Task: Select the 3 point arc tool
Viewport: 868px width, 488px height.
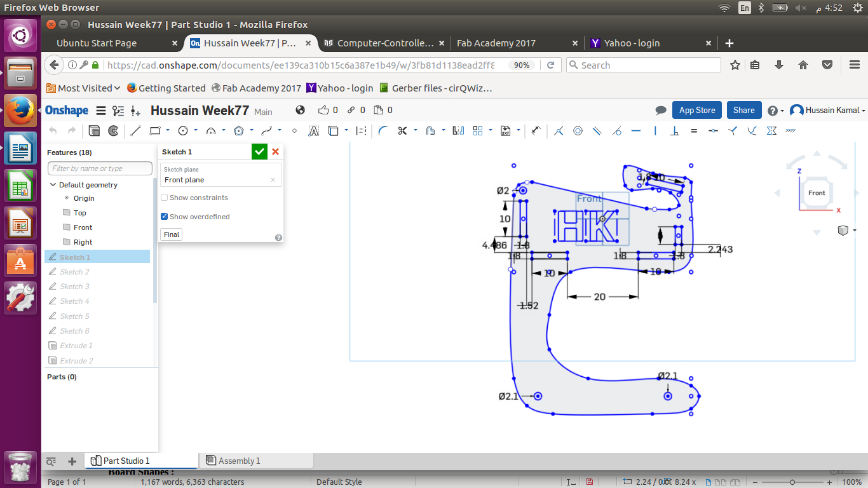Action: (x=211, y=131)
